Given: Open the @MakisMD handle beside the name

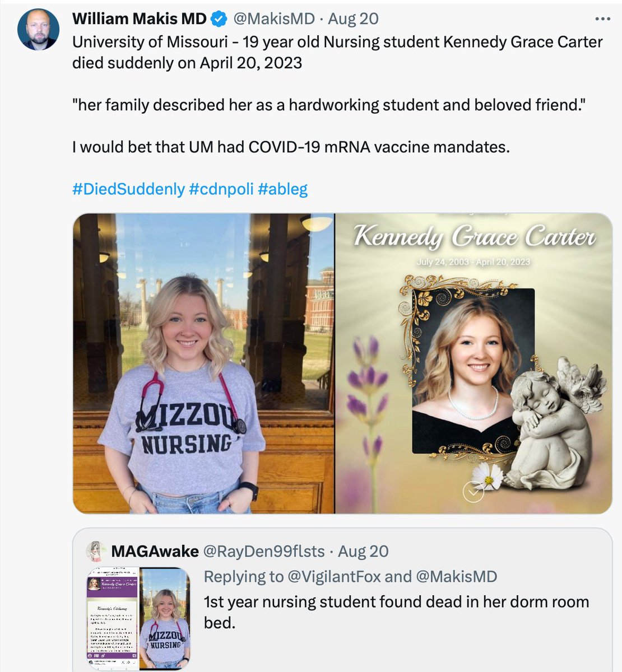Looking at the screenshot, I should pyautogui.click(x=273, y=19).
